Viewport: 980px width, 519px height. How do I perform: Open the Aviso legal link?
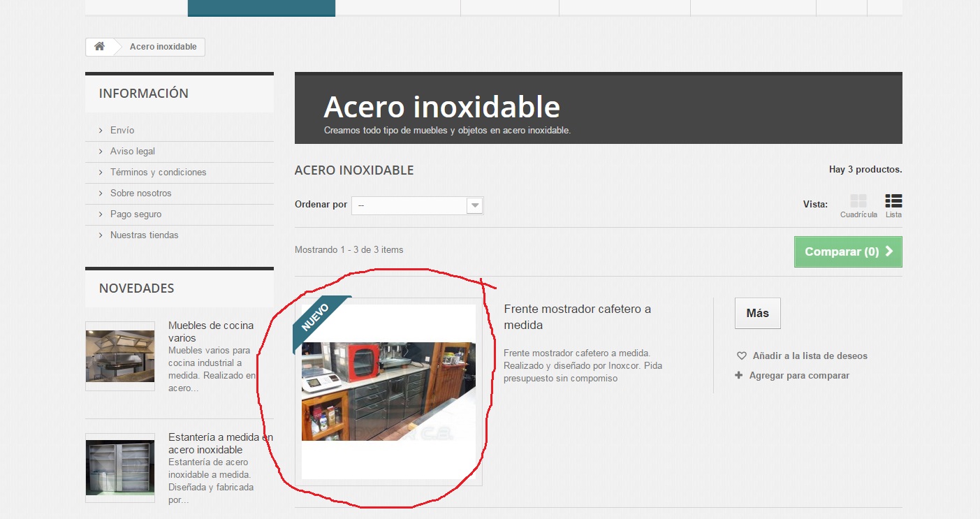pos(133,152)
